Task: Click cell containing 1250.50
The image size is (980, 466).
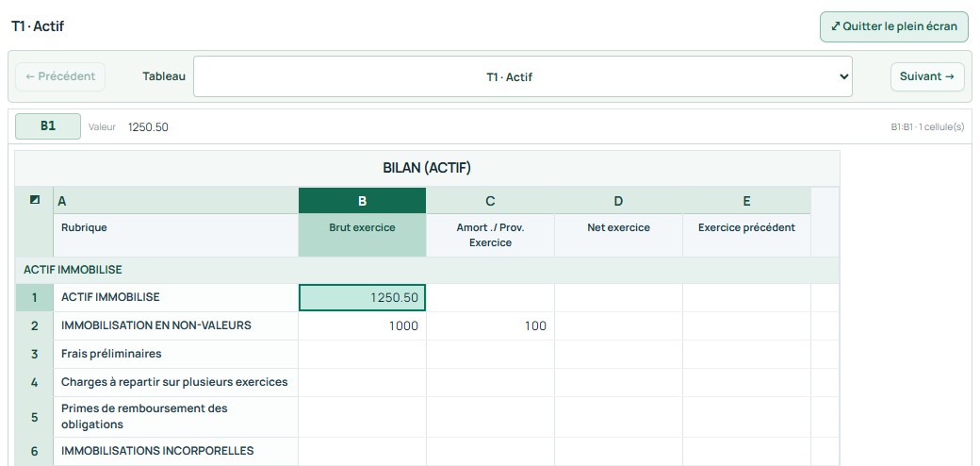Action: click(363, 298)
